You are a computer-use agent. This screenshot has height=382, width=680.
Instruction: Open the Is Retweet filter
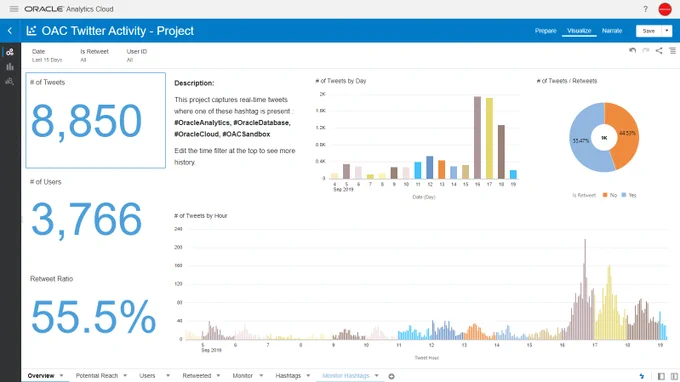(94, 56)
